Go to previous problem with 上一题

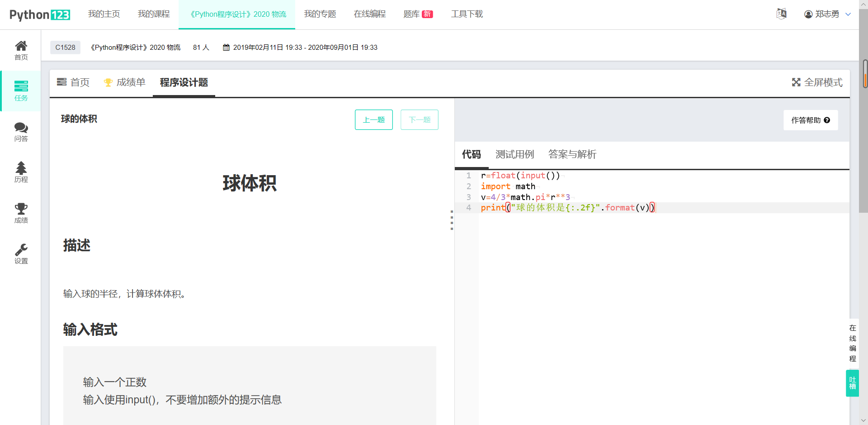click(x=374, y=120)
